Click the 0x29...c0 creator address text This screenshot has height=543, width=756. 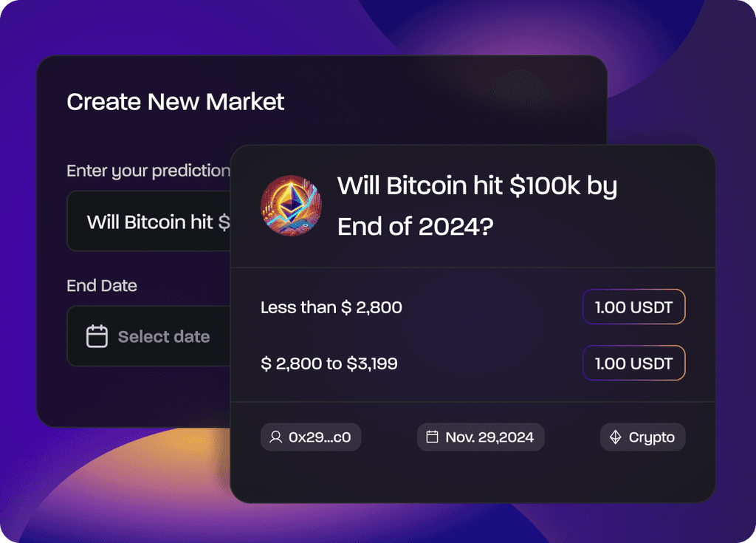[320, 437]
